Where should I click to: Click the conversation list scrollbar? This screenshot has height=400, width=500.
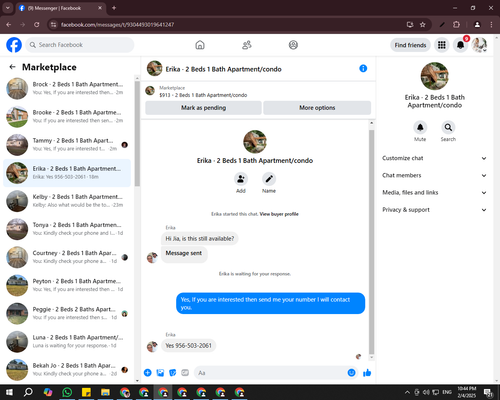click(137, 133)
